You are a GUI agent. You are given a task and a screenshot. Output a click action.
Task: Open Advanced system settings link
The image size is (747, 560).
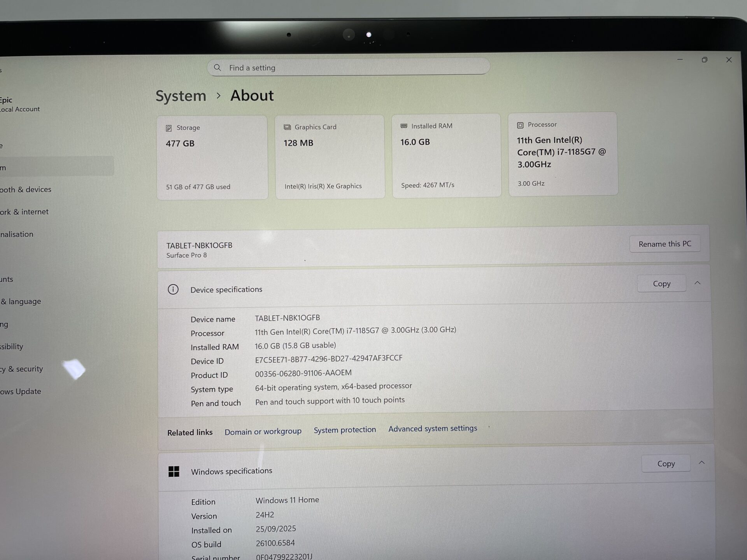click(433, 429)
